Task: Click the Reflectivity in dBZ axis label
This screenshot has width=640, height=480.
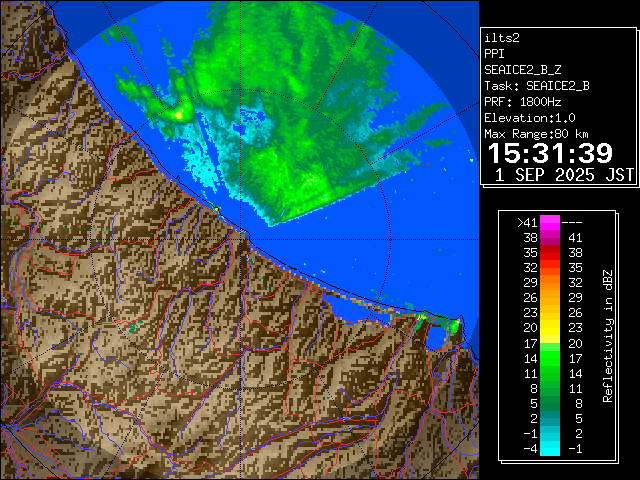Action: [607, 335]
